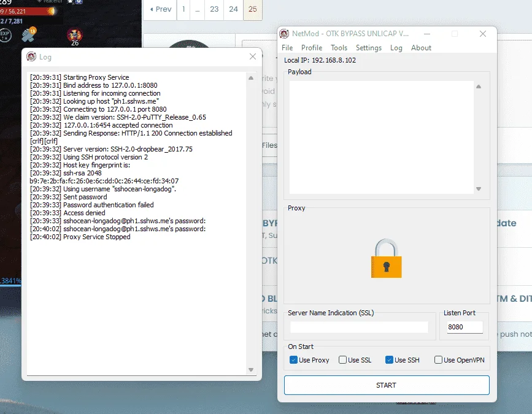This screenshot has width=532, height=414.
Task: Select current page 25 in pagination
Action: [x=252, y=9]
